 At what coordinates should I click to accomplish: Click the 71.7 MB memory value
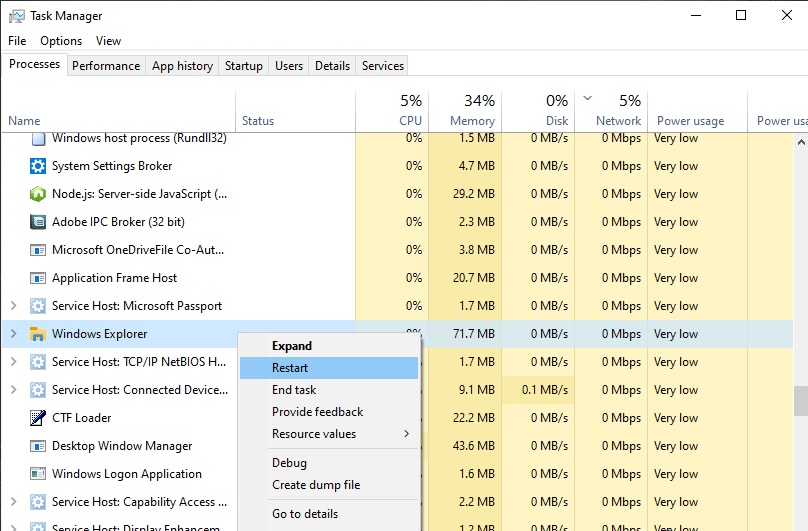474,334
